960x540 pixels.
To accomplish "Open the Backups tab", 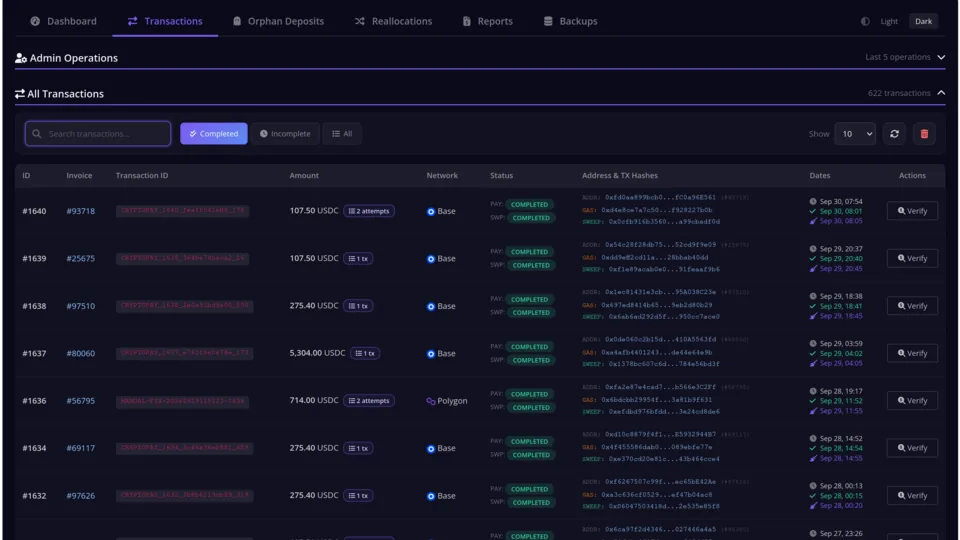I will (570, 21).
